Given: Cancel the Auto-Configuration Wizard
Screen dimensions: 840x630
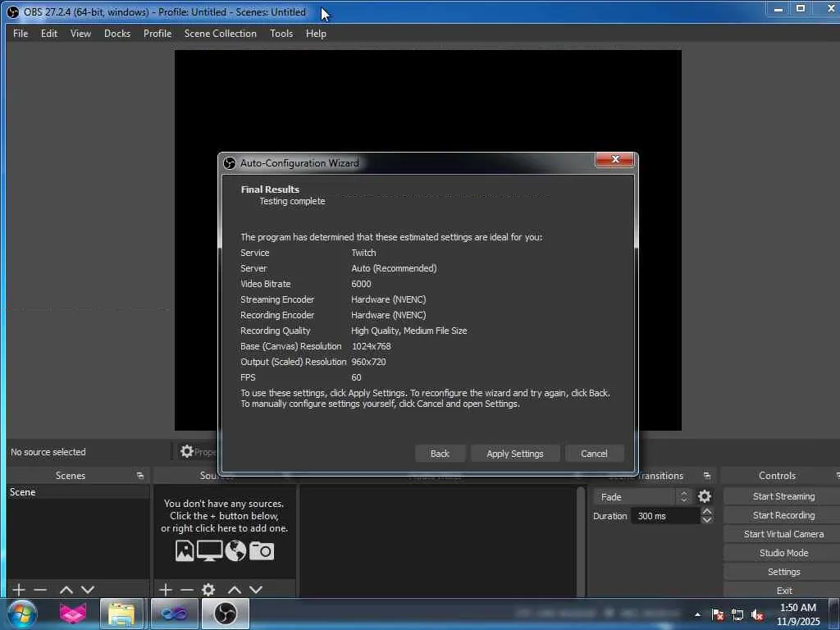Looking at the screenshot, I should (x=594, y=453).
